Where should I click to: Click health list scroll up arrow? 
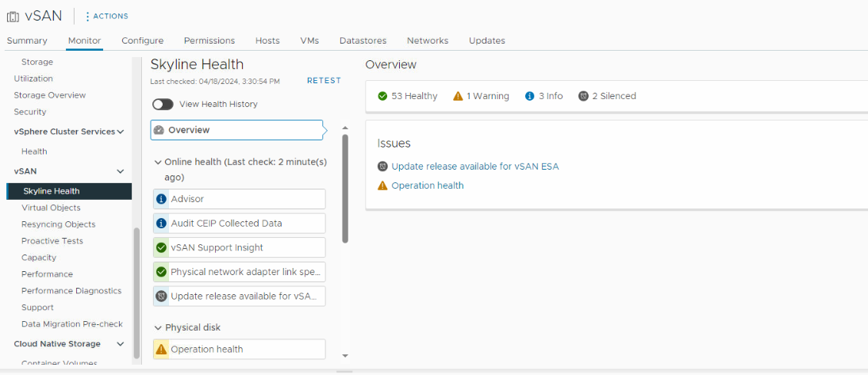[x=345, y=128]
